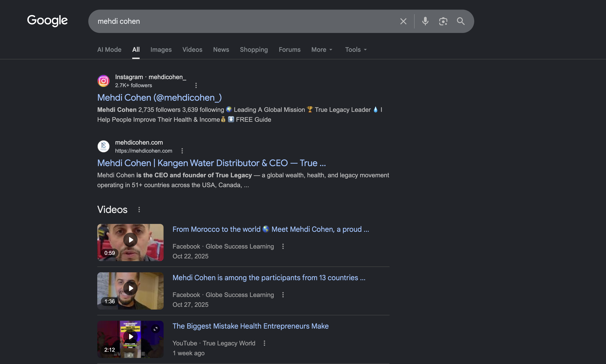Open options for '13 countries' video
The height and width of the screenshot is (364, 606).
pos(283,295)
